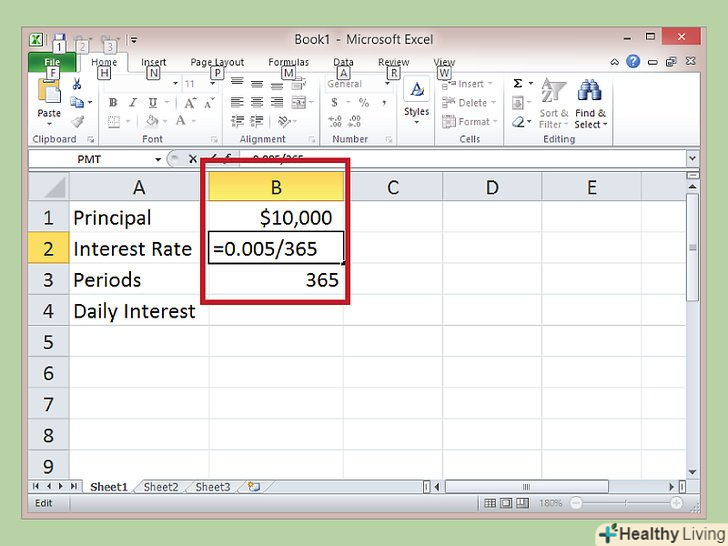The width and height of the screenshot is (728, 546).
Task: Click the Increase Font Size icon
Action: click(190, 103)
